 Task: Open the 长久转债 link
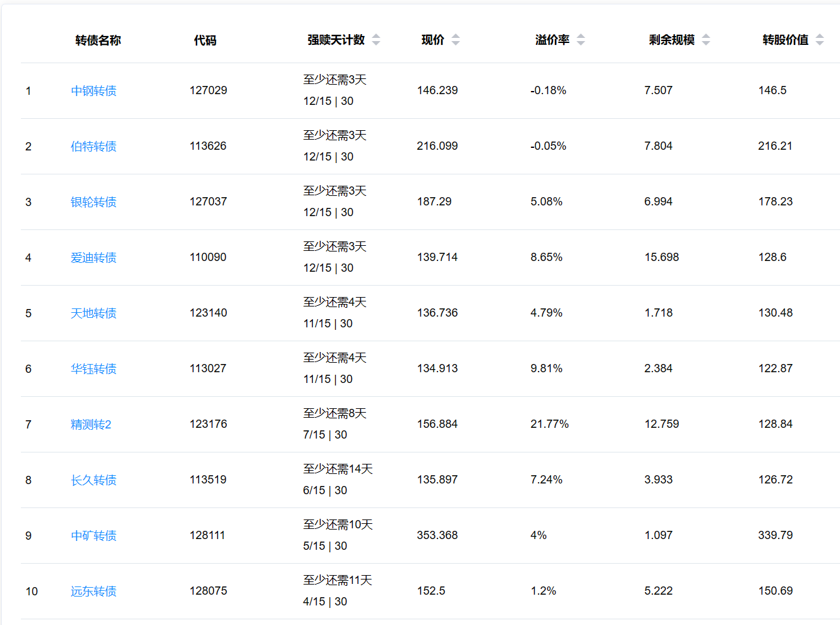94,480
